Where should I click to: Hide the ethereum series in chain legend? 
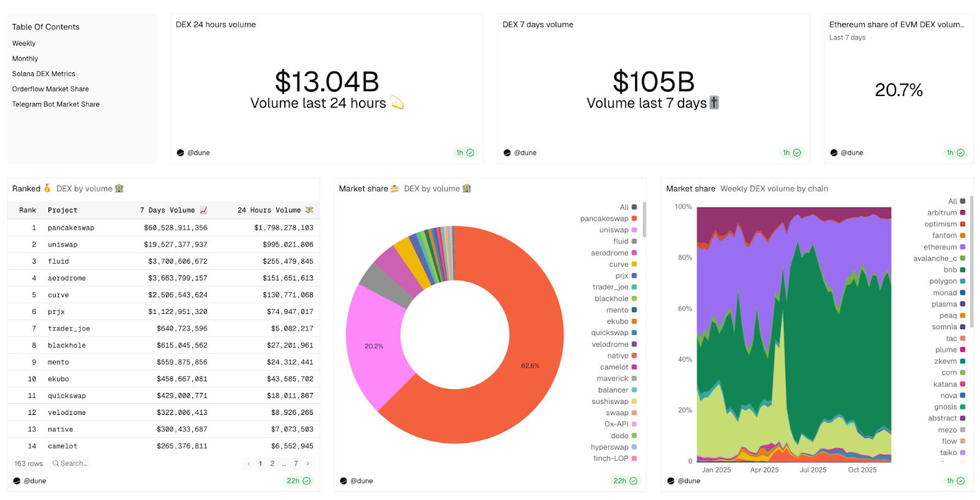point(940,247)
